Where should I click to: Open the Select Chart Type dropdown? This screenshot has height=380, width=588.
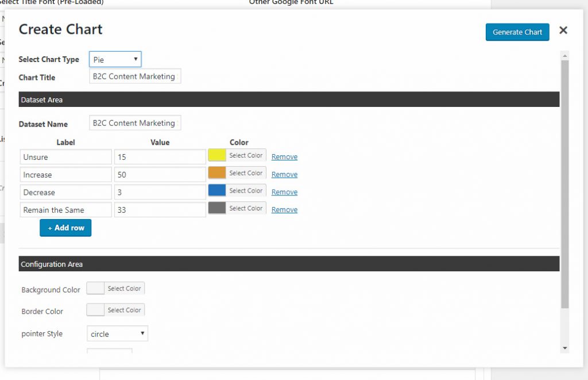[x=115, y=59]
